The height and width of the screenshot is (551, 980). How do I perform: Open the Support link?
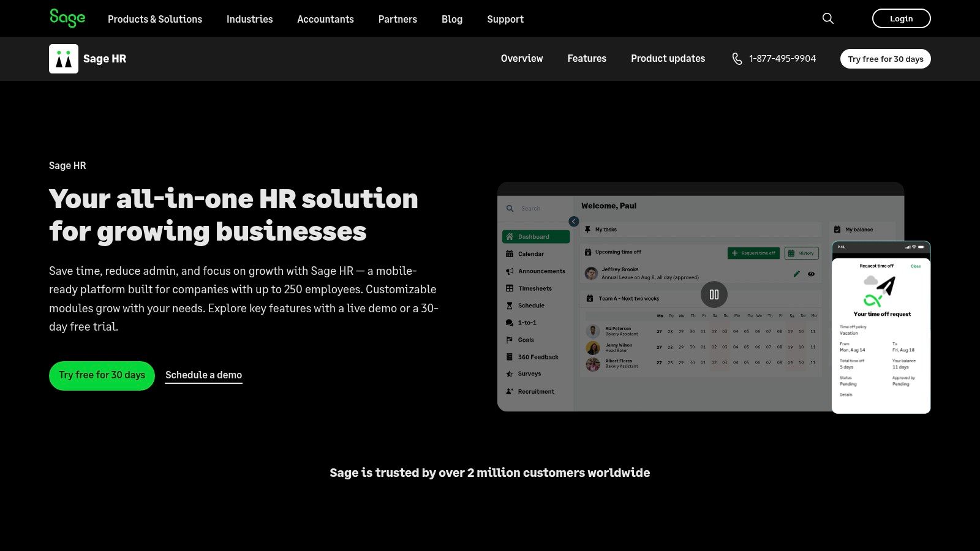(x=505, y=19)
